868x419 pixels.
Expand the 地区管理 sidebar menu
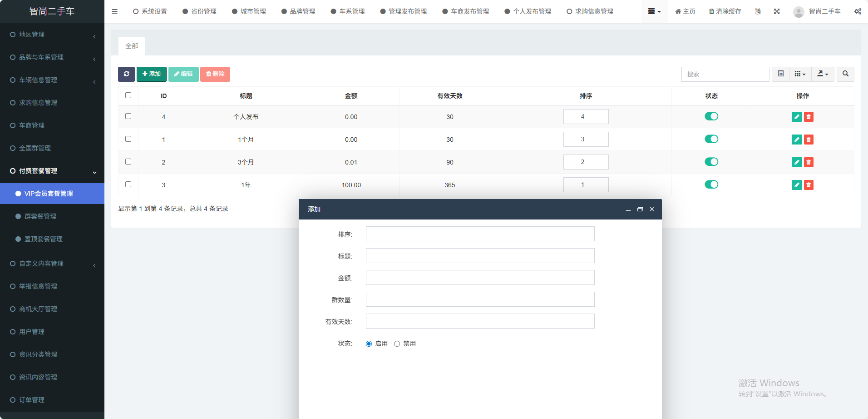click(x=52, y=35)
